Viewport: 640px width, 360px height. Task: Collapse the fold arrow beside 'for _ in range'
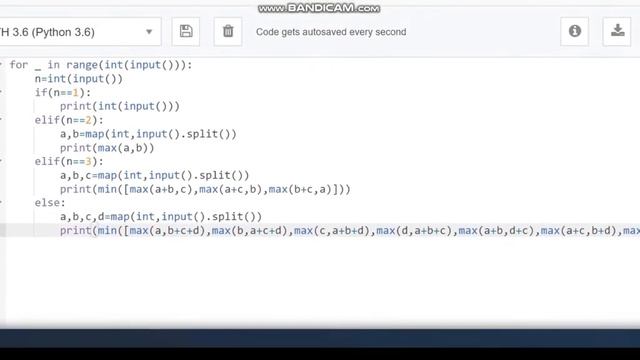click(x=1, y=64)
